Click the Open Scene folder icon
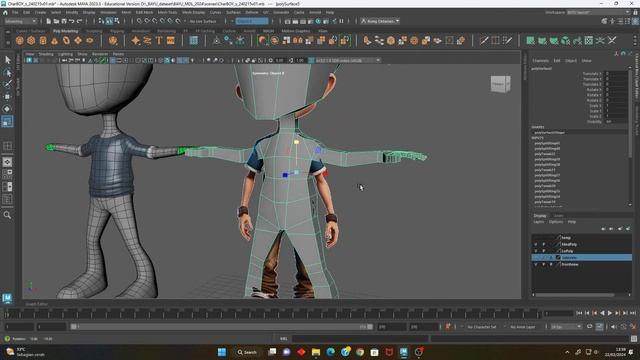This screenshot has width=640, height=360. click(x=56, y=21)
